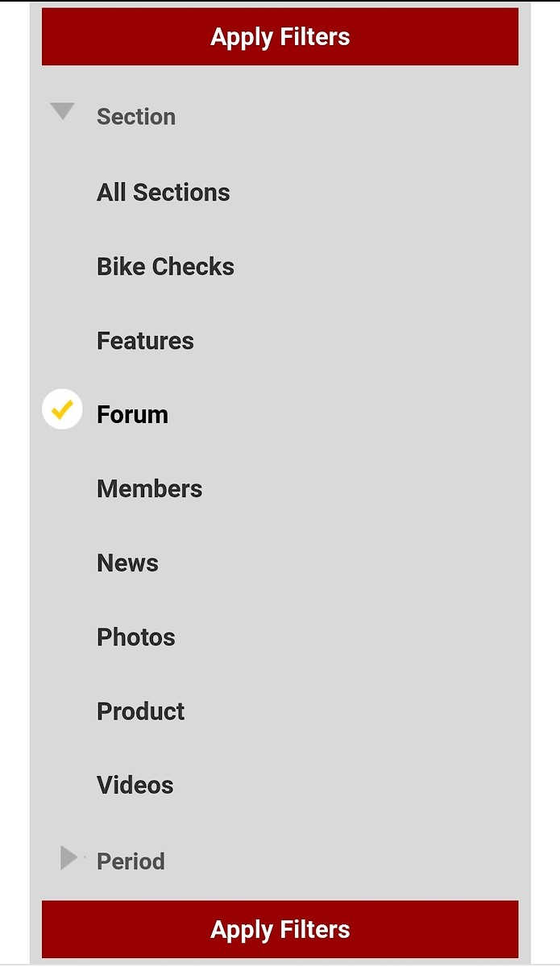Choose Photos in the section list

135,637
